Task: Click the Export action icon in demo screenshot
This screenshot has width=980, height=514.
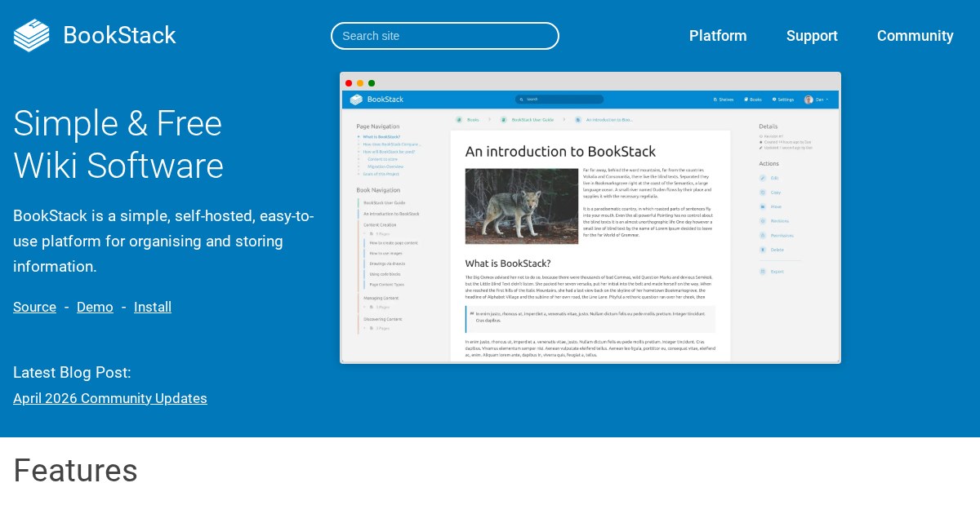Action: tap(763, 271)
